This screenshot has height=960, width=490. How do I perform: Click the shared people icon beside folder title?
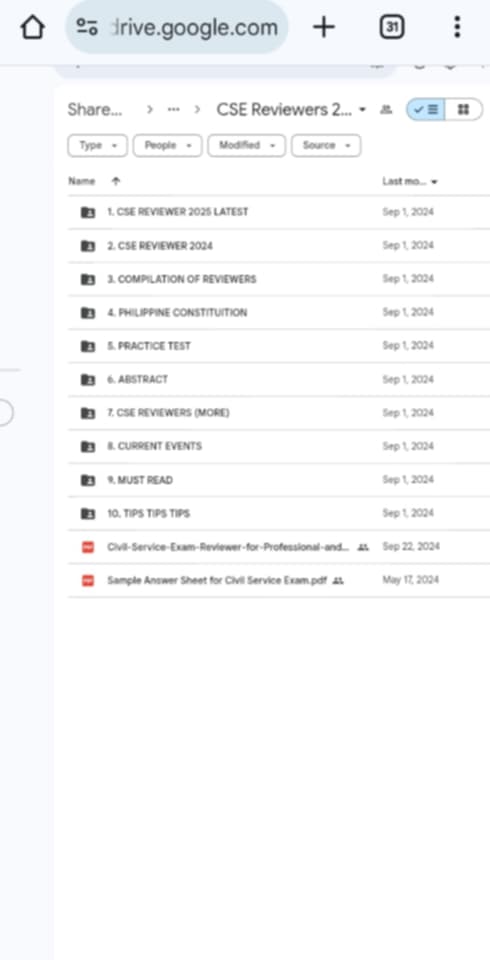(386, 110)
